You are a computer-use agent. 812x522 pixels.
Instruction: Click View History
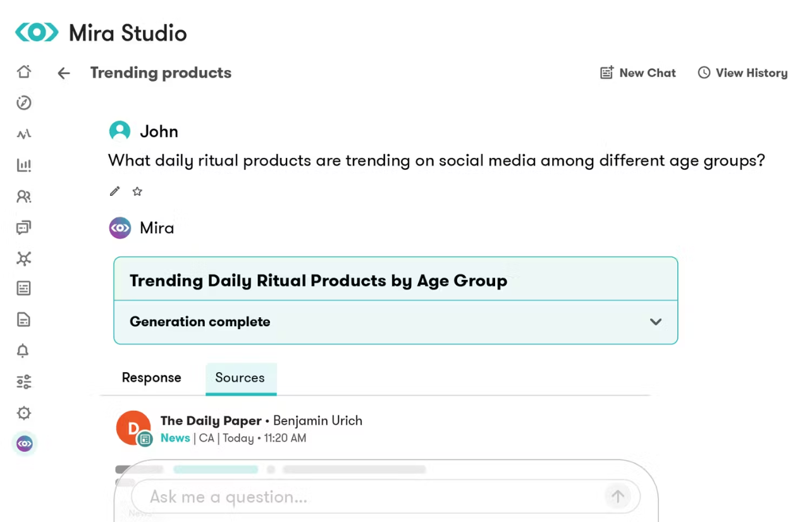(x=742, y=73)
